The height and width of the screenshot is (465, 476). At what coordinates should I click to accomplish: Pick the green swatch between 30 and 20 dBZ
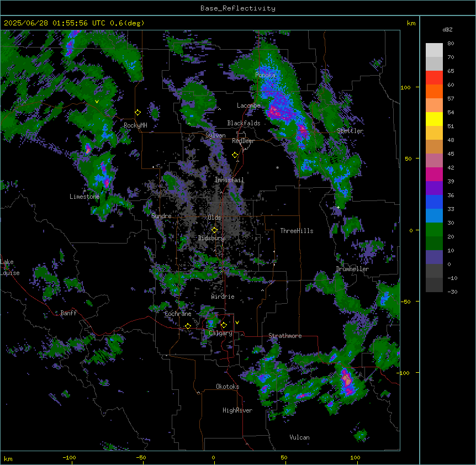pyautogui.click(x=434, y=230)
